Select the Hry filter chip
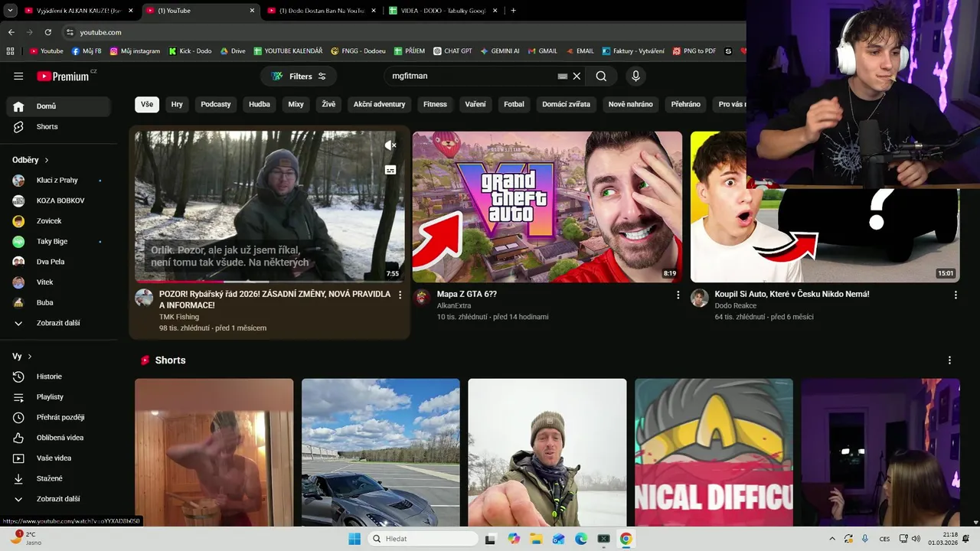This screenshot has height=551, width=980. (177, 104)
